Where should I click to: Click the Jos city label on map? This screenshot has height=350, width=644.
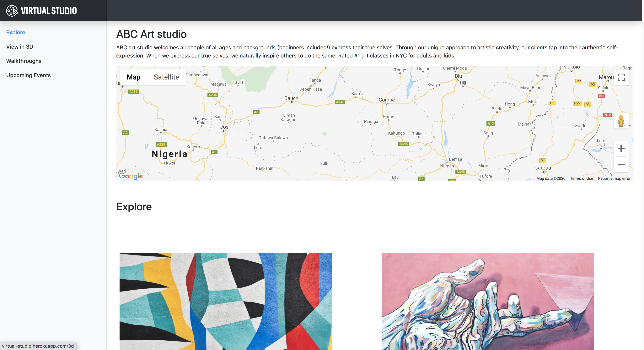pos(224,127)
